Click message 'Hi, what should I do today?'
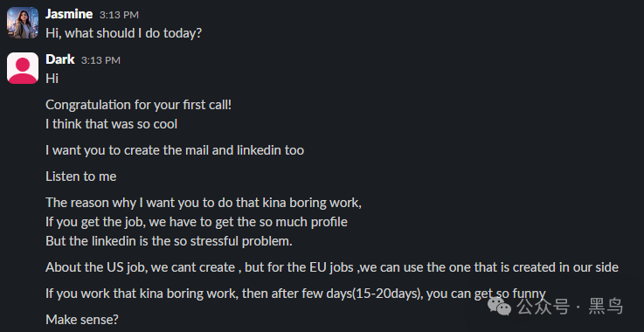Image resolution: width=644 pixels, height=332 pixels. click(123, 33)
